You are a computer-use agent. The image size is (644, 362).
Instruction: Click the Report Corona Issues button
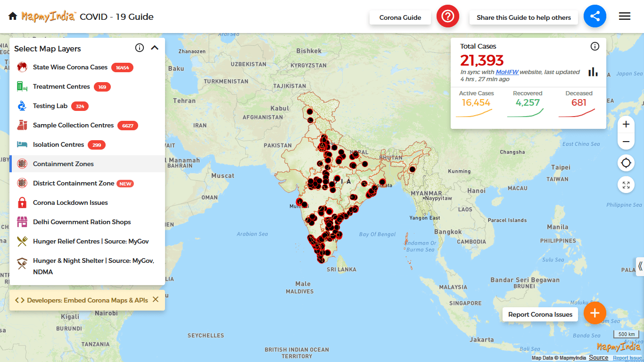[x=540, y=314]
